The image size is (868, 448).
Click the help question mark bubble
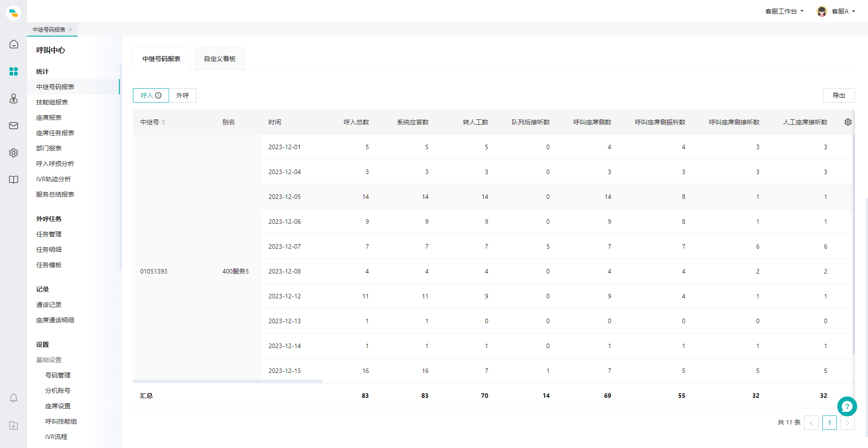(x=847, y=406)
